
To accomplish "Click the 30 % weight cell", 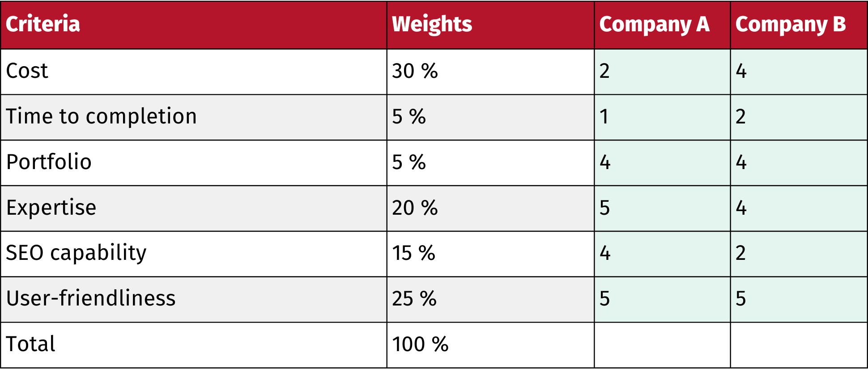I will 490,72.
